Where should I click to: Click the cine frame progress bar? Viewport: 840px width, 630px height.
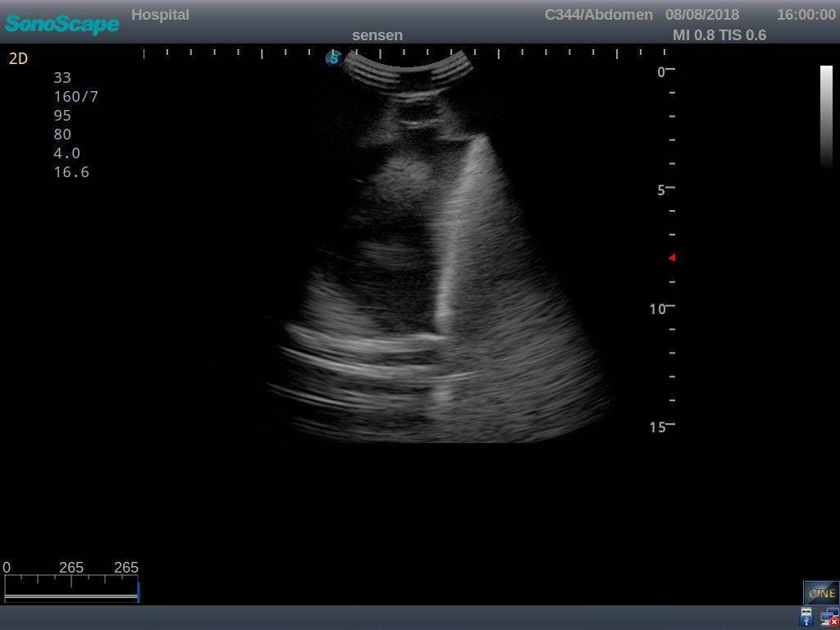(71, 597)
